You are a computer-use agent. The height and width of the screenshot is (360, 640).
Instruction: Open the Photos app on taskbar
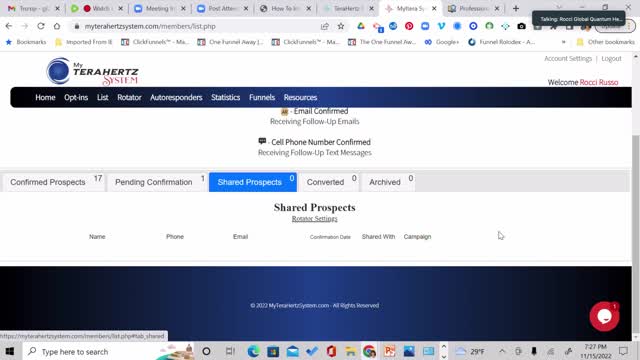(x=409, y=351)
